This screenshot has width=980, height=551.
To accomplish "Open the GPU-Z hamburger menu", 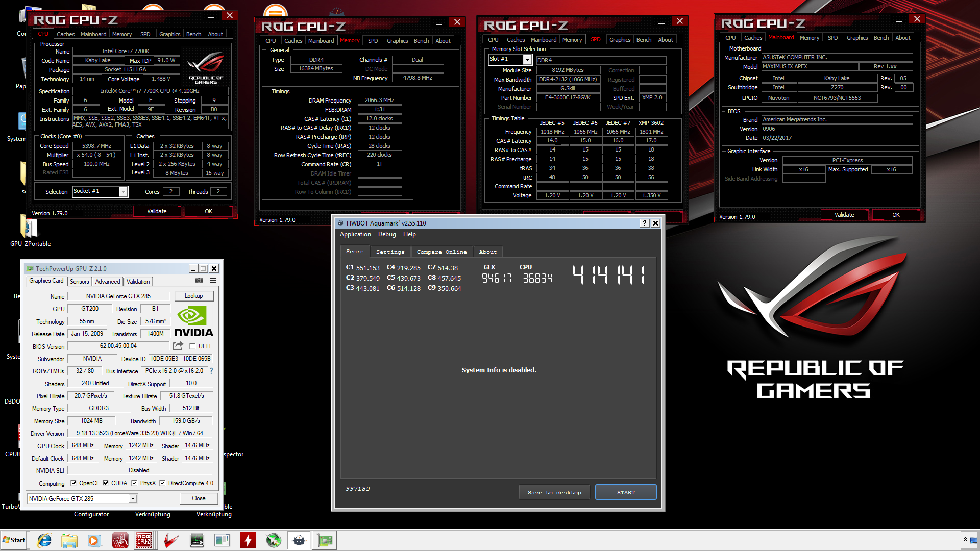I will [213, 281].
